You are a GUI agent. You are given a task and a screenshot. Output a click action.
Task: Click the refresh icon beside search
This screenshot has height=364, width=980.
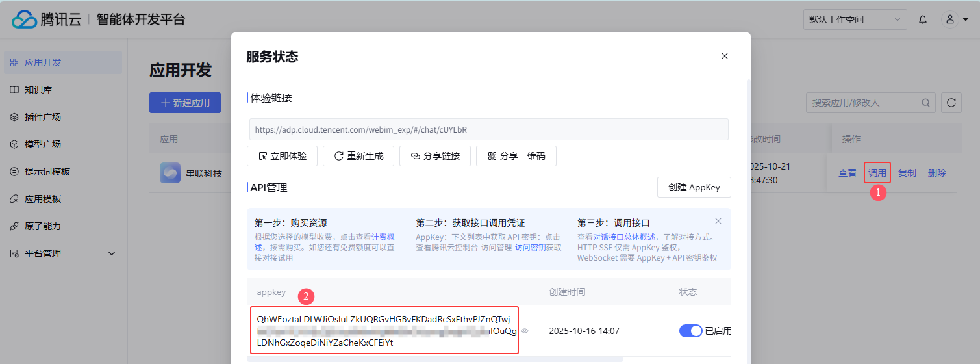pyautogui.click(x=951, y=103)
